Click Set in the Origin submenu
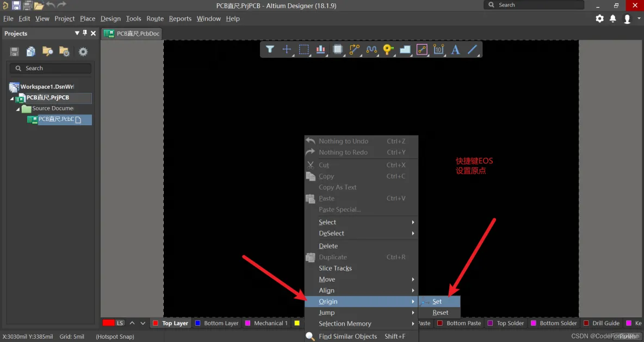644x342 pixels. point(439,301)
